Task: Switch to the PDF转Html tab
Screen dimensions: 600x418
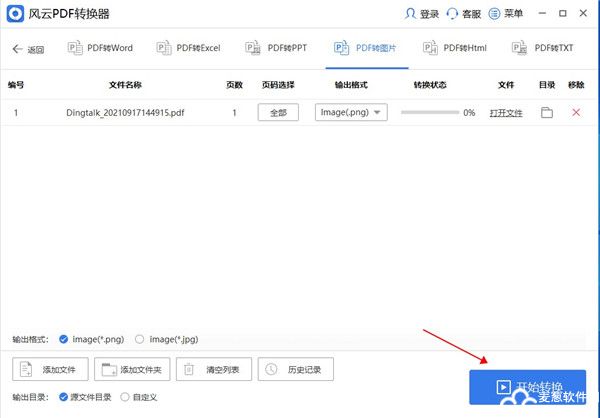Action: (455, 48)
